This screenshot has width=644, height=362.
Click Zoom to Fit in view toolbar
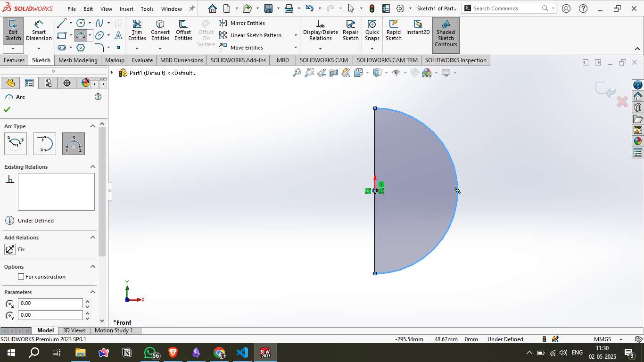pos(297,73)
